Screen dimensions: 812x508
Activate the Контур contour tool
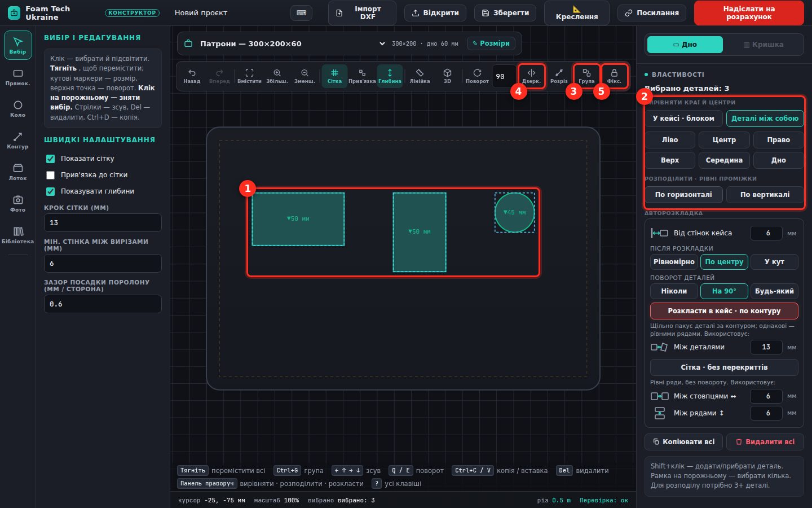(x=17, y=141)
